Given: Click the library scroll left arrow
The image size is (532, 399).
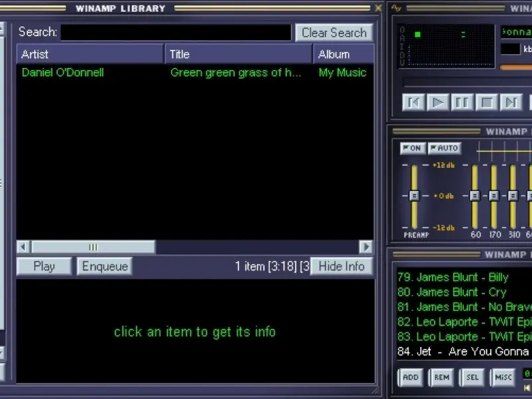Looking at the screenshot, I should (x=23, y=247).
